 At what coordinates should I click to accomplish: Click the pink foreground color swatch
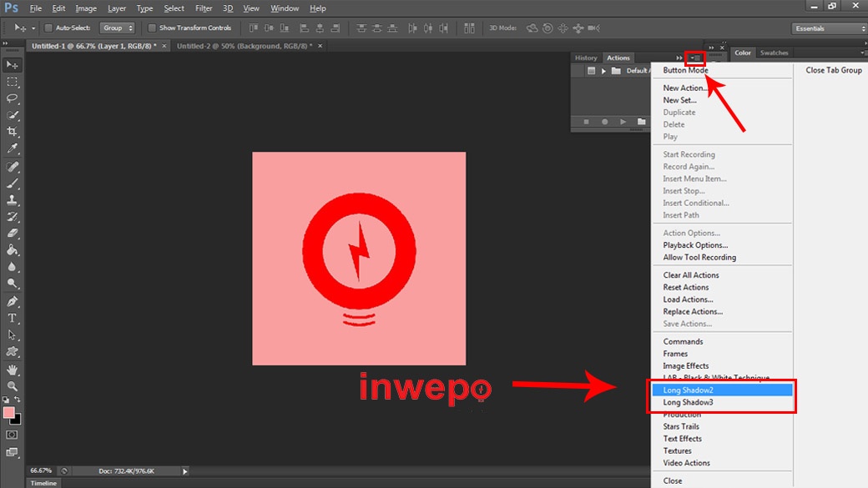click(9, 413)
